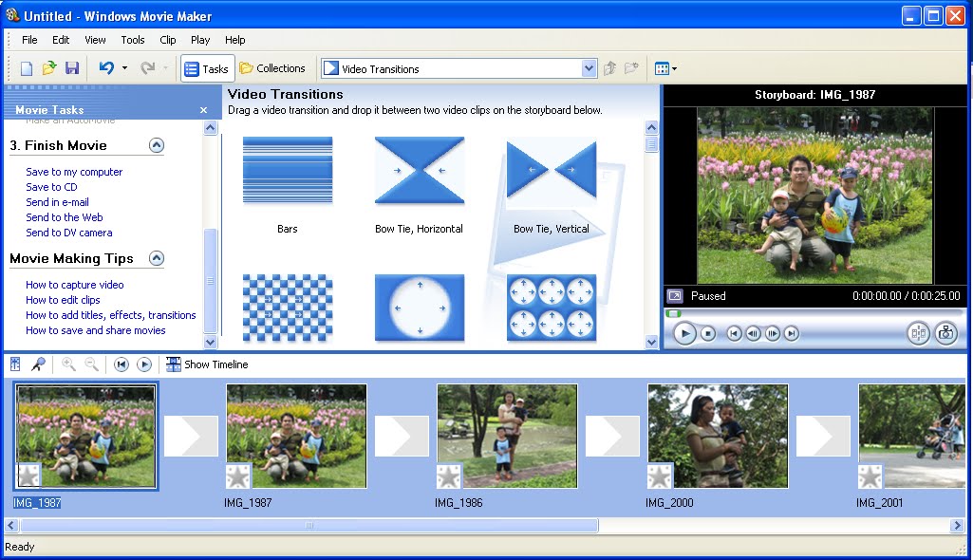This screenshot has width=973, height=560.
Task: Click the Save Project icon
Action: 71,67
